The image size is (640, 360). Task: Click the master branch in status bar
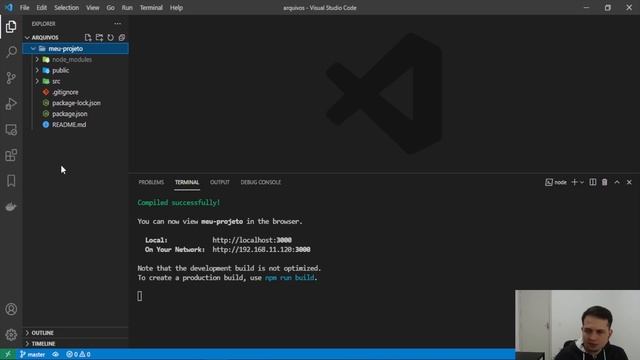[32, 354]
